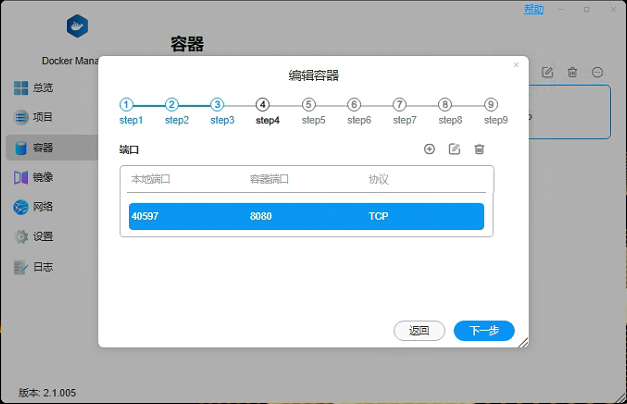Edit the selected port mapping

(x=454, y=149)
